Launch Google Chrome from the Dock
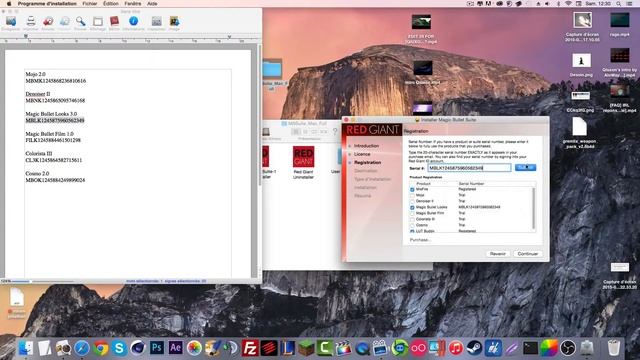 [x=100, y=348]
